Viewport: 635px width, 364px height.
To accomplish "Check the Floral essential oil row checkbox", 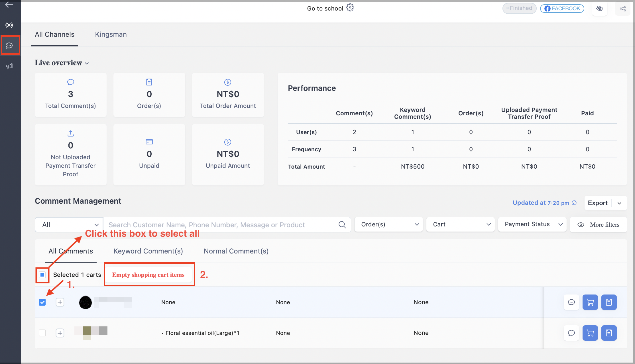I will [x=42, y=333].
